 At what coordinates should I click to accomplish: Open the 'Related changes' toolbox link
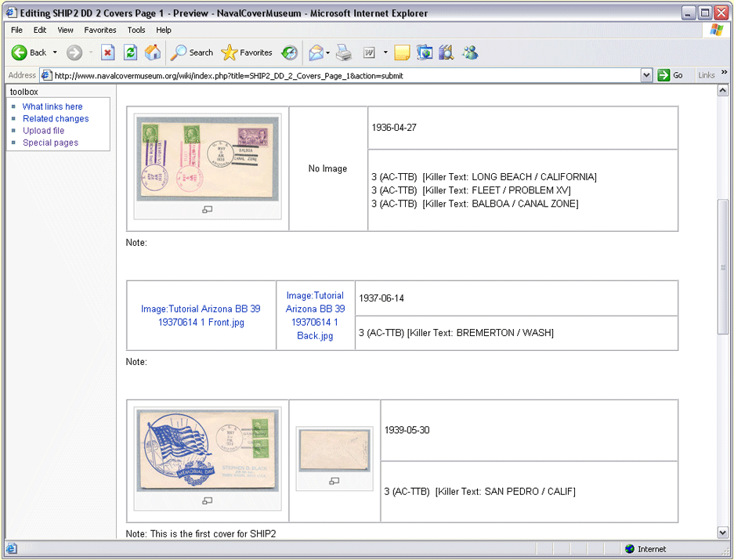click(56, 119)
